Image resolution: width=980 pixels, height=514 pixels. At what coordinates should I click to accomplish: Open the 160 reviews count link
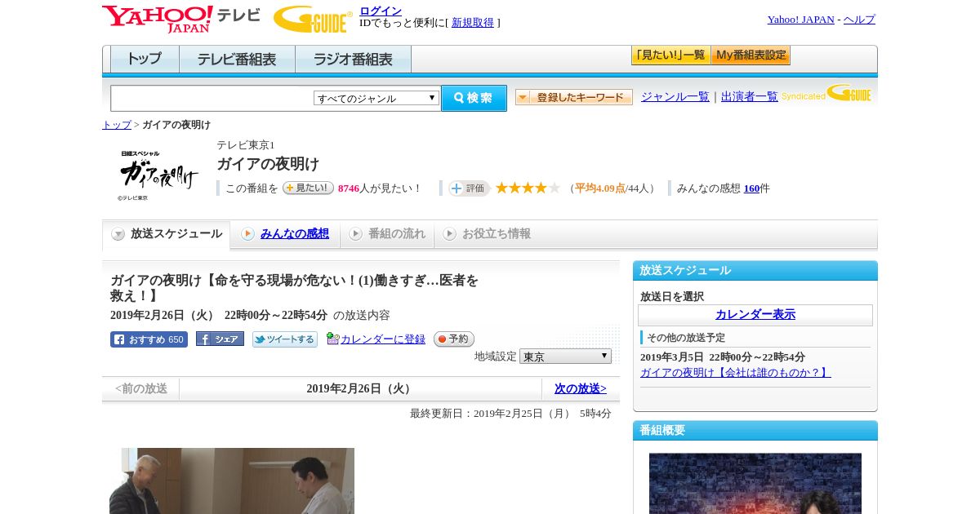(751, 188)
